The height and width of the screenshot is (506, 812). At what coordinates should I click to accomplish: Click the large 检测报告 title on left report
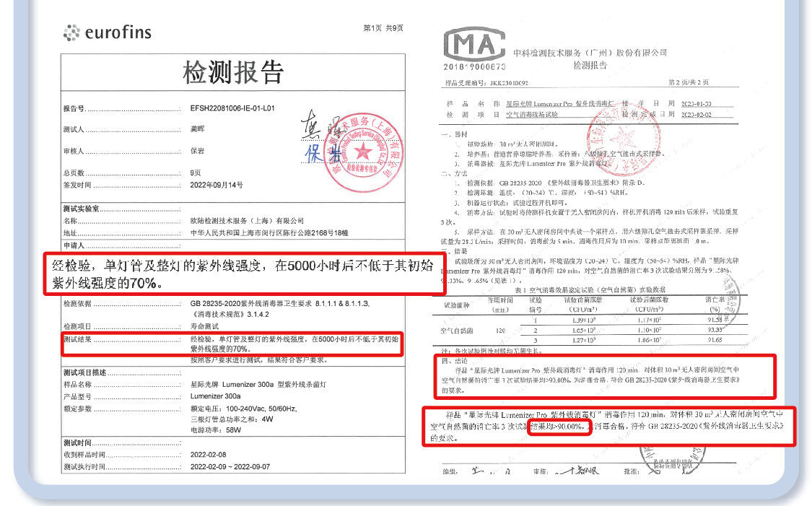(233, 72)
